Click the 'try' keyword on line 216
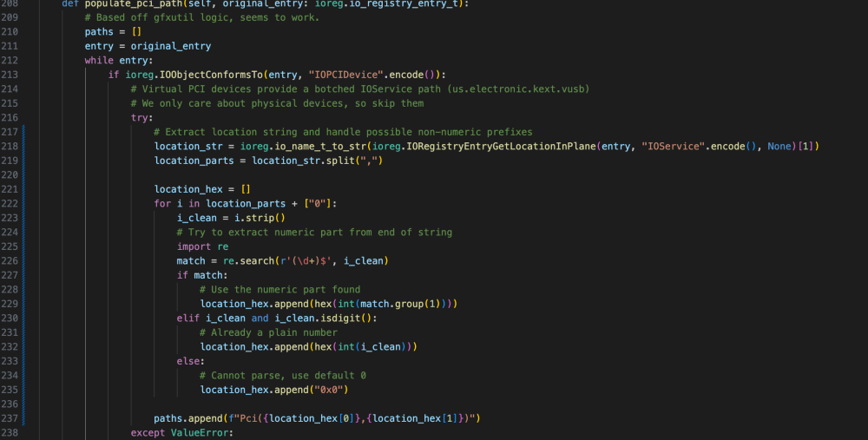The image size is (868, 440). coord(139,118)
